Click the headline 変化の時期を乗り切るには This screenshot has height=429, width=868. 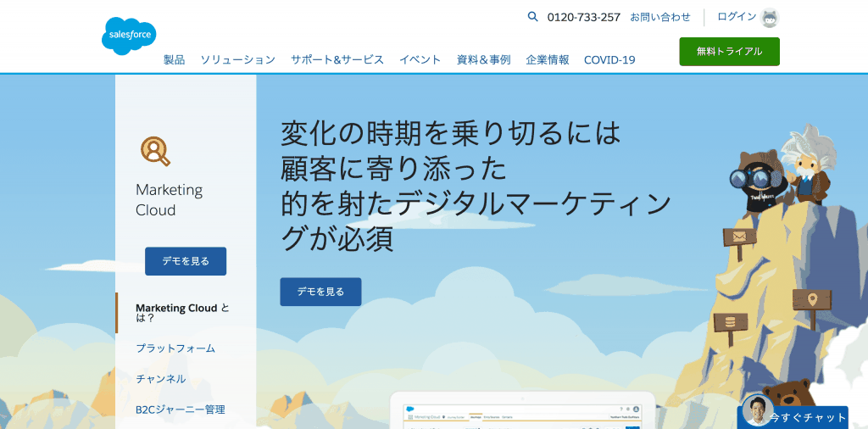[451, 133]
